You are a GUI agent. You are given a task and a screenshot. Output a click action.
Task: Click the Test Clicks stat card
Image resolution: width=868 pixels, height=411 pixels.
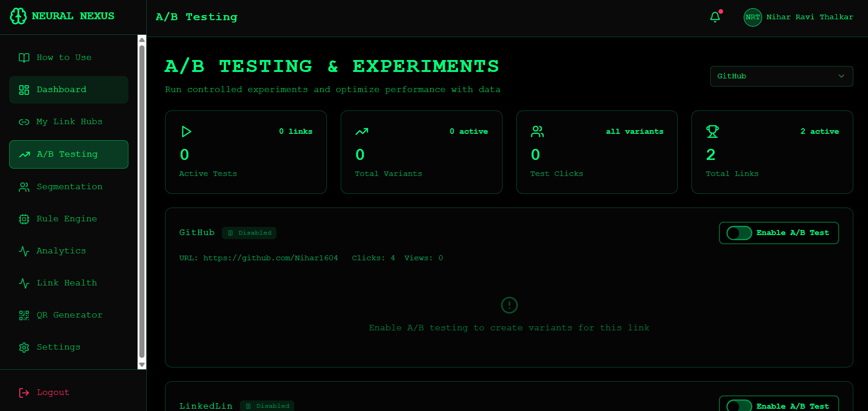click(597, 152)
